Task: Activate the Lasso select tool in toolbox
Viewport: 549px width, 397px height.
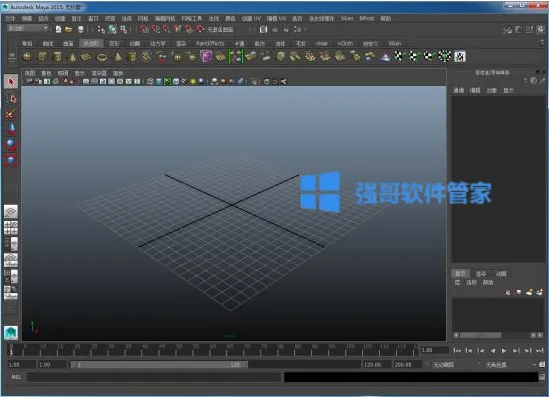Action: (x=11, y=98)
